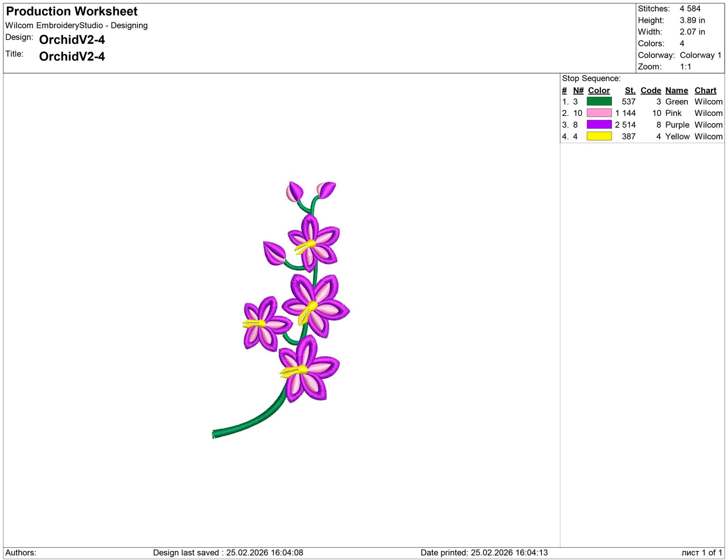728x560 pixels.
Task: Click the Chart column header
Action: coord(705,91)
